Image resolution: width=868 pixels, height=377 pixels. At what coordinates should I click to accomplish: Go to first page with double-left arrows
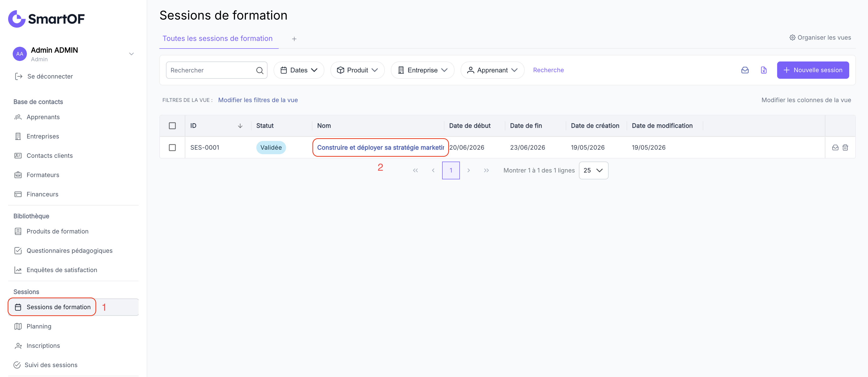tap(415, 171)
